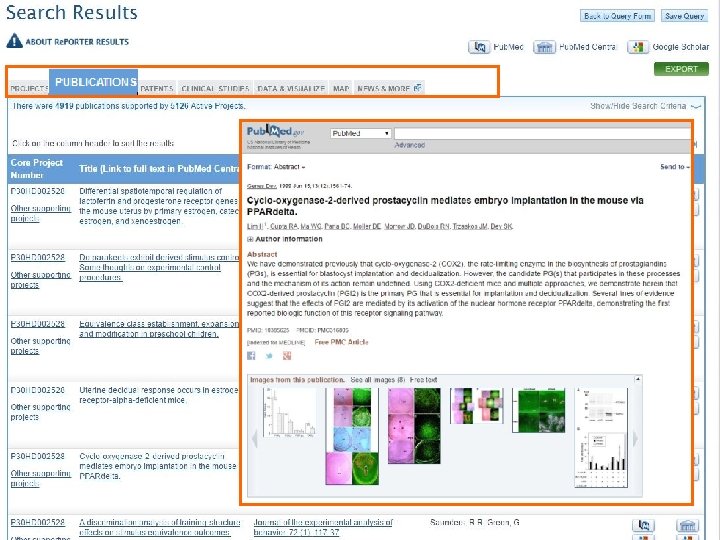The width and height of the screenshot is (720, 540).
Task: Open the second pink and green grid thumbnail
Action: tap(414, 426)
